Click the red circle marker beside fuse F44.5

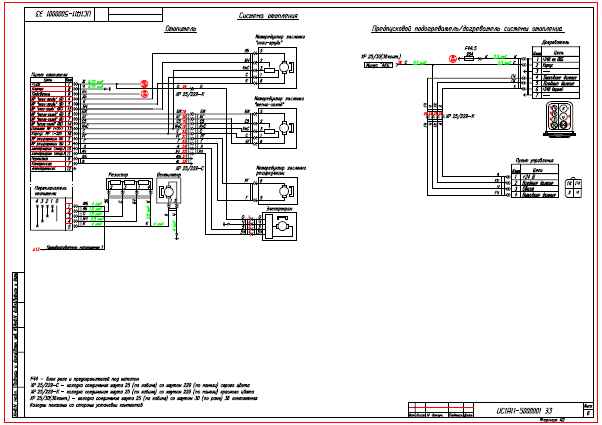click(453, 59)
